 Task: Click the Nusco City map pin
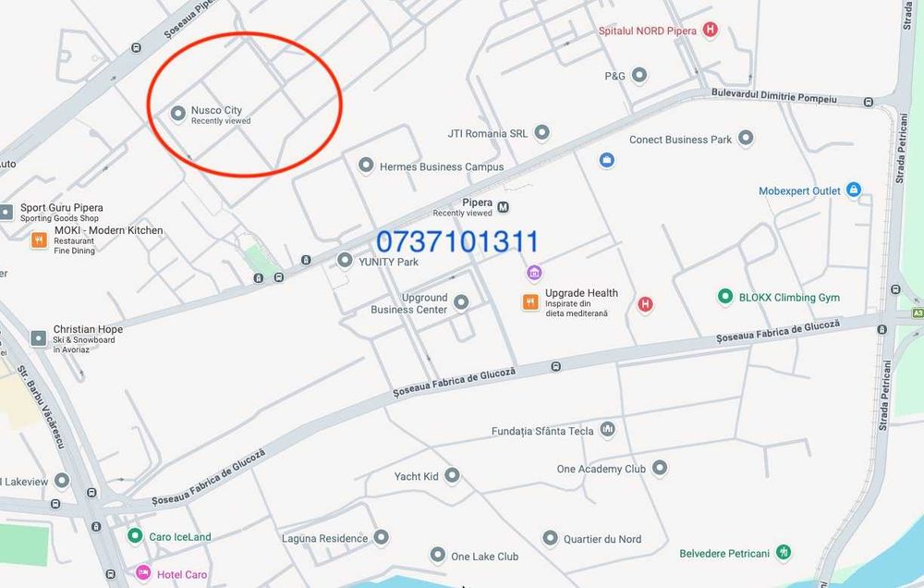click(178, 113)
